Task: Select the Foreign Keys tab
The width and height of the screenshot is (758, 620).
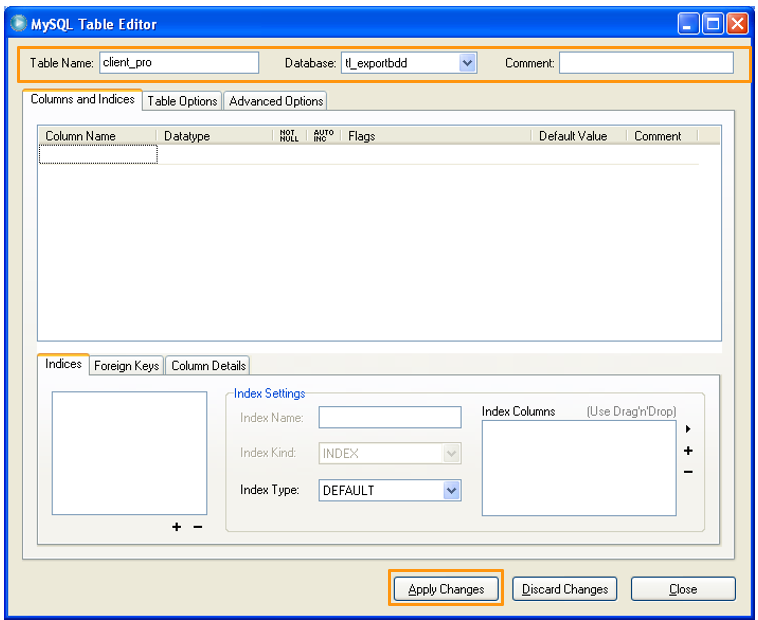Action: click(126, 366)
